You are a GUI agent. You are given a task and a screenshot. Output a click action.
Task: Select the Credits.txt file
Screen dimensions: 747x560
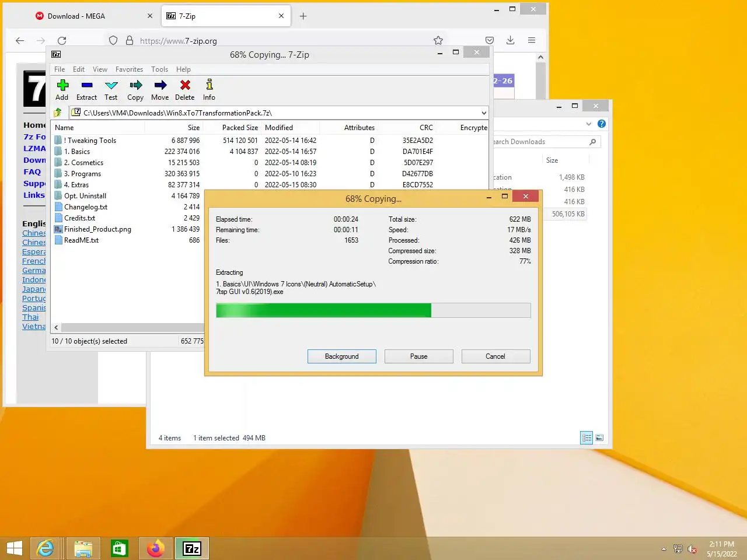point(79,218)
